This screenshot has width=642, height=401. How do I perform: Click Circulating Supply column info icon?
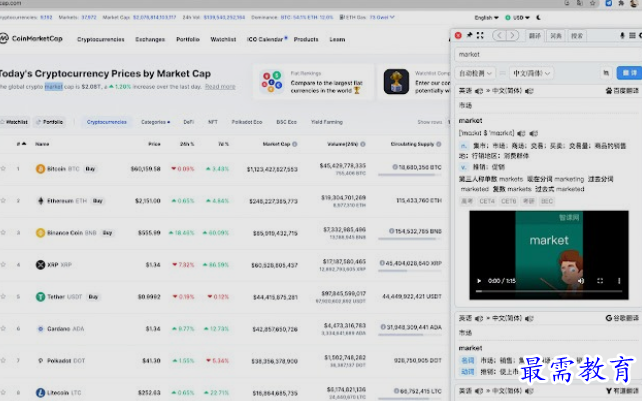439,144
